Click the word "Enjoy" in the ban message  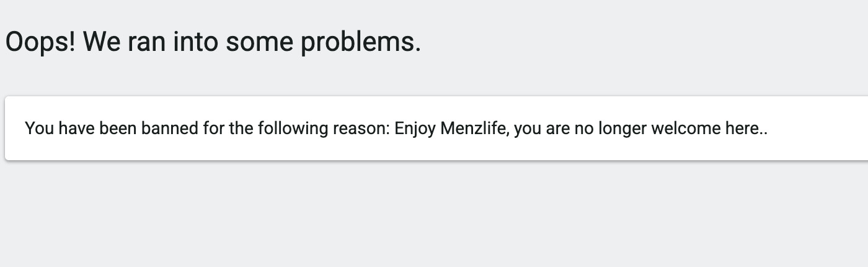click(x=415, y=129)
